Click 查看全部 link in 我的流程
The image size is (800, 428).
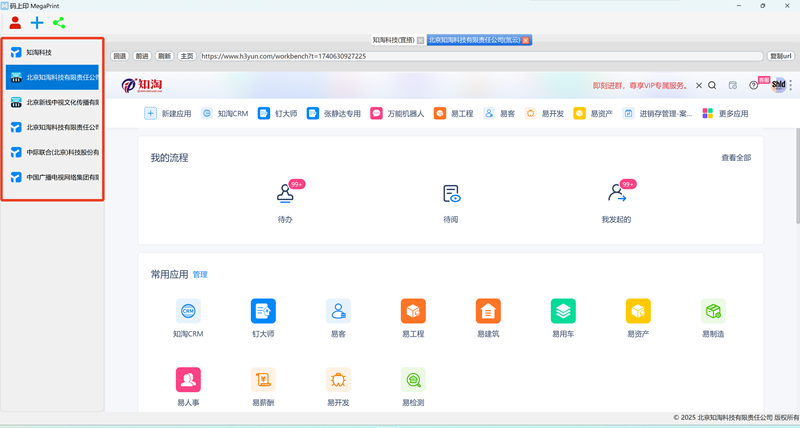click(736, 158)
